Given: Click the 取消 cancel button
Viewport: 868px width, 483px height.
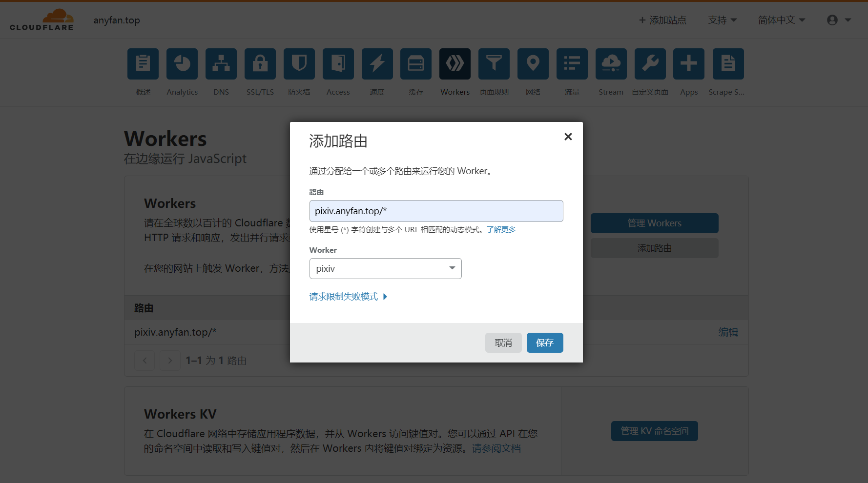Looking at the screenshot, I should pyautogui.click(x=503, y=342).
